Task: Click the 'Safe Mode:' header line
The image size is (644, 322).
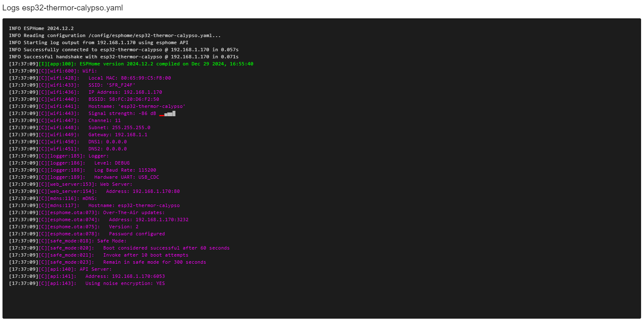Action: pos(68,241)
